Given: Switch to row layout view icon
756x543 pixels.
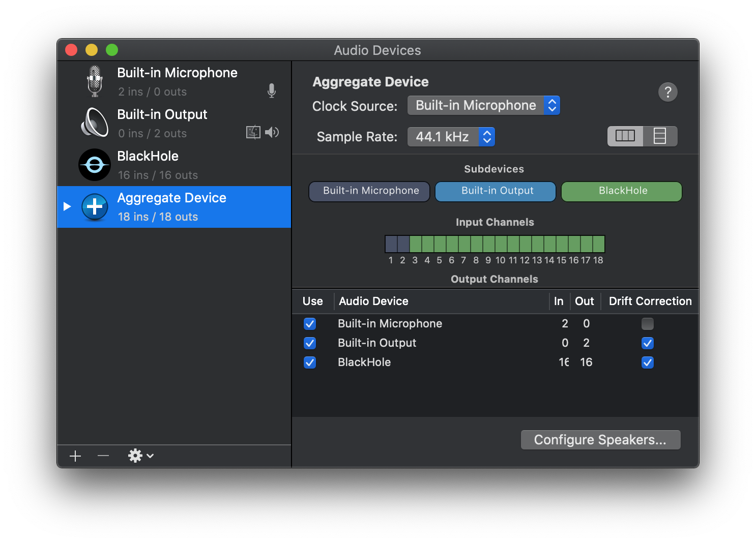Looking at the screenshot, I should [660, 136].
